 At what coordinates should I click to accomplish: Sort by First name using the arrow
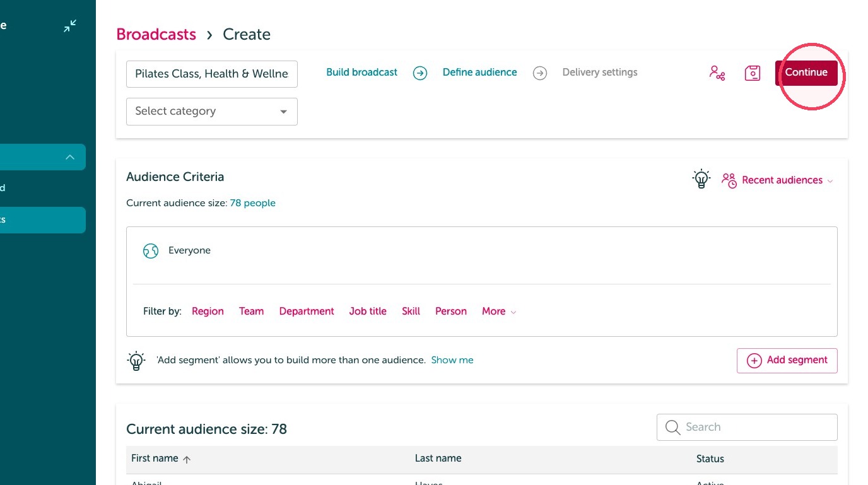click(187, 459)
